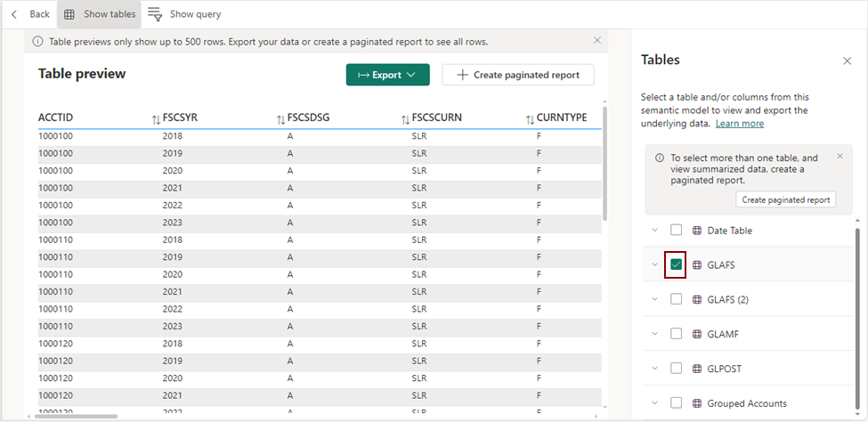This screenshot has height=422, width=868.
Task: Expand the GLAFS table columns
Action: point(655,264)
